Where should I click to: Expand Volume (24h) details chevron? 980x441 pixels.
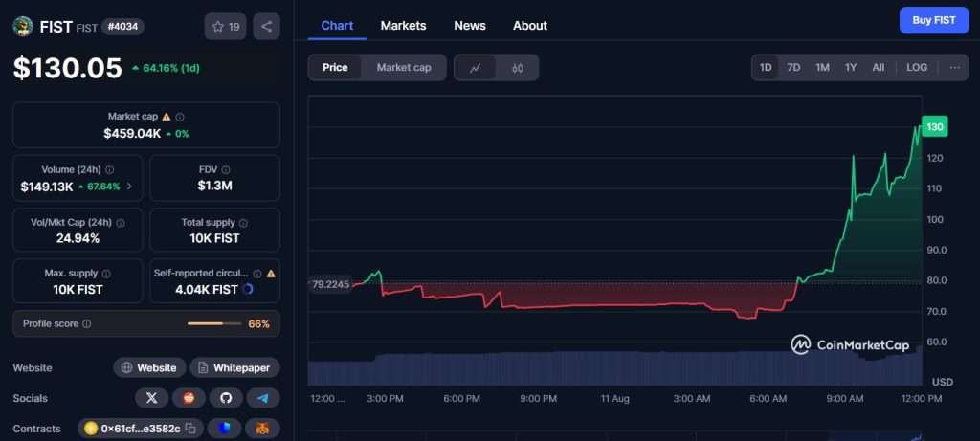pos(129,187)
